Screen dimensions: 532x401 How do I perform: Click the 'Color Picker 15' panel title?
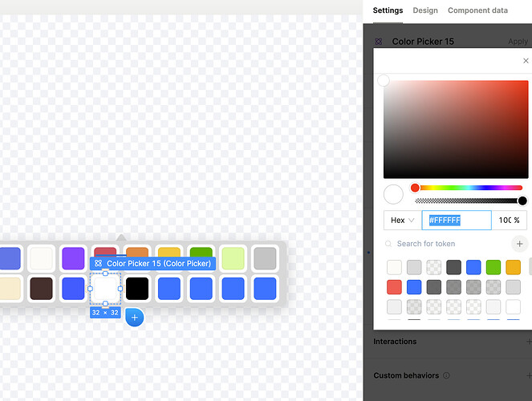click(x=423, y=42)
